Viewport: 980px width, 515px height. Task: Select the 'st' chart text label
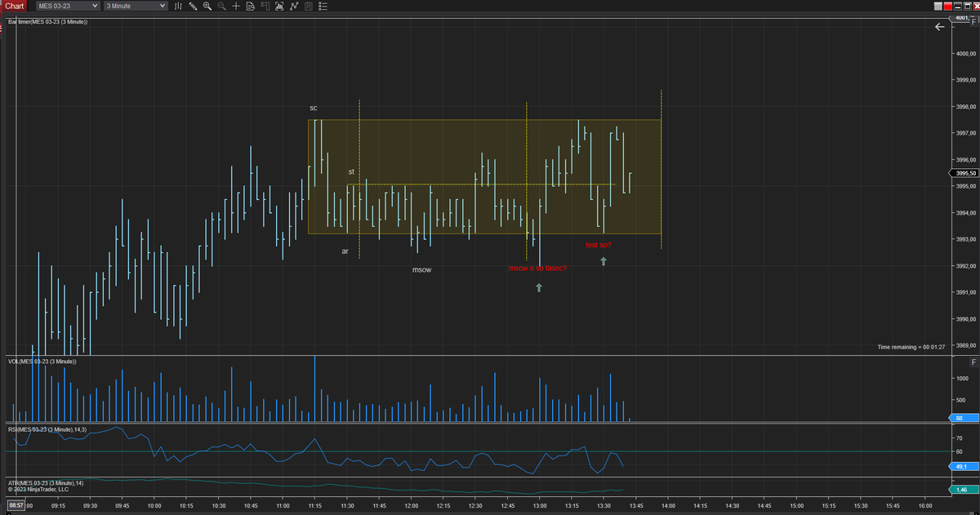click(x=351, y=172)
